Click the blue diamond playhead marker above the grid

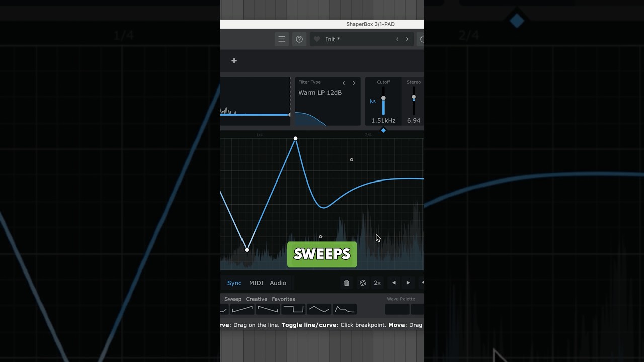(383, 130)
